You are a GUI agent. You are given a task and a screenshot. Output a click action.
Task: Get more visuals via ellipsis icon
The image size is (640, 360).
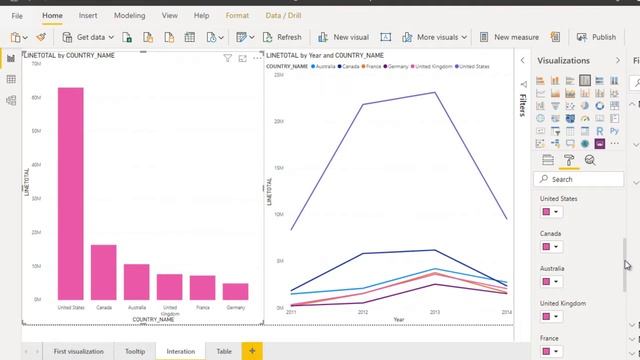614,144
